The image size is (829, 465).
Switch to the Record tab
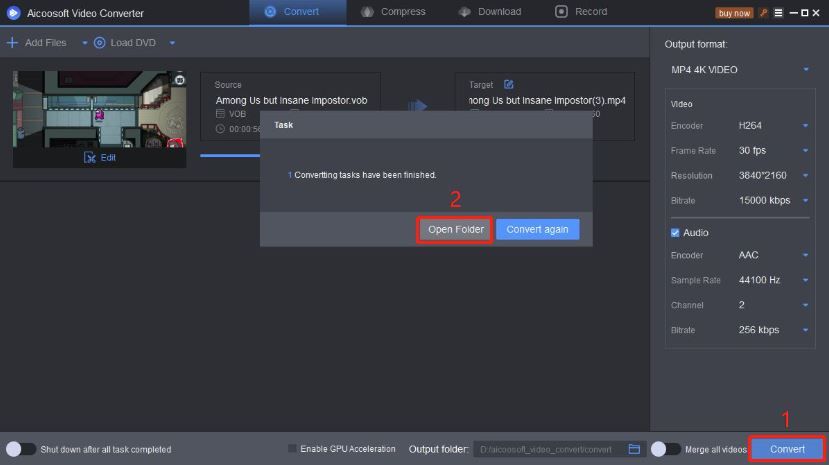tap(582, 12)
